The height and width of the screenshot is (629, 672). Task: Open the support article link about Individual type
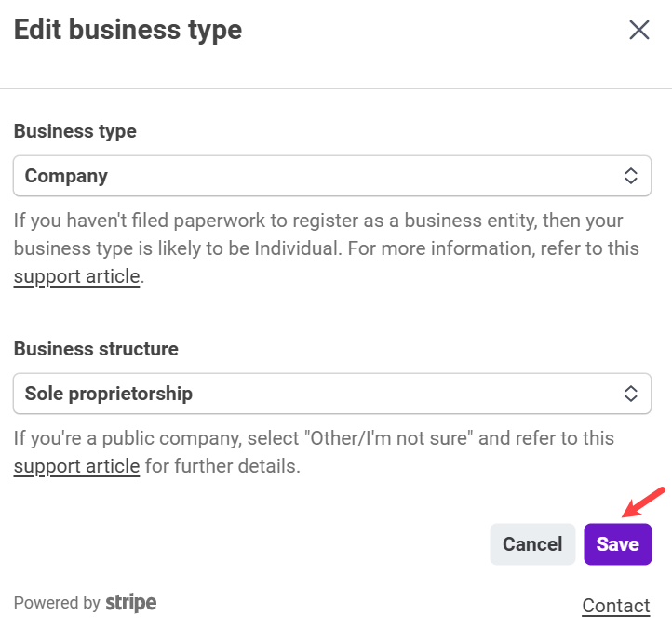click(76, 276)
